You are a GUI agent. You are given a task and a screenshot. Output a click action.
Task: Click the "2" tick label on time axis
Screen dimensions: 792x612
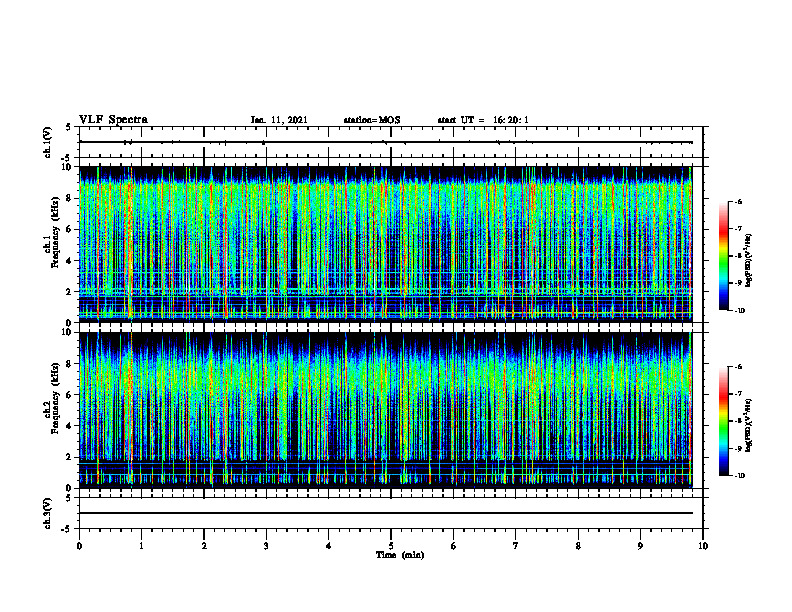pyautogui.click(x=204, y=546)
